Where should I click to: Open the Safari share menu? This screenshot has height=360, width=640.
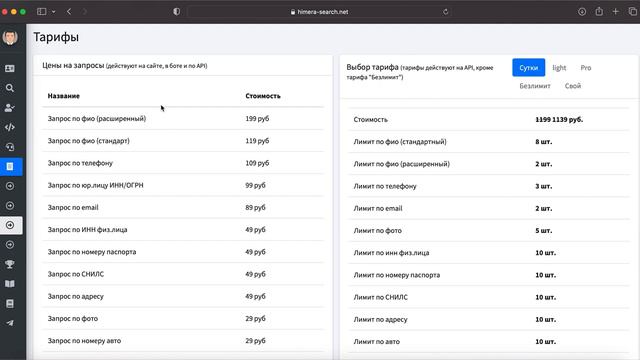pyautogui.click(x=599, y=11)
